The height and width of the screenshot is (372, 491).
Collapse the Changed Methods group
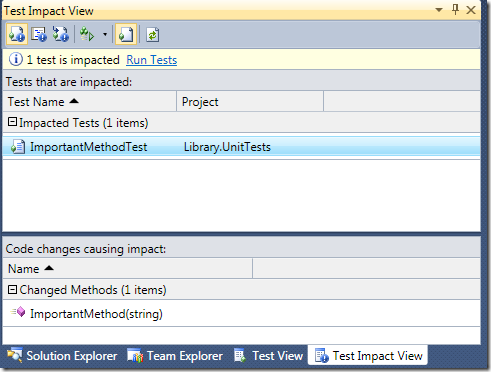12,289
